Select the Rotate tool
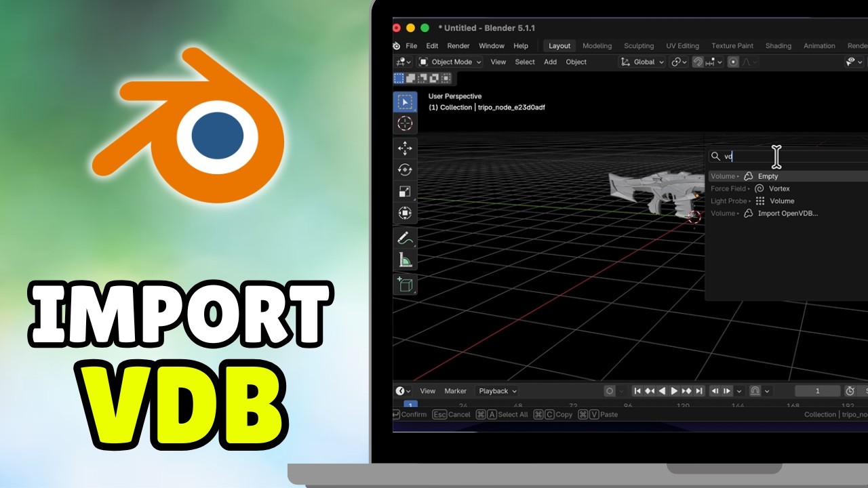868x488 pixels. click(x=405, y=170)
